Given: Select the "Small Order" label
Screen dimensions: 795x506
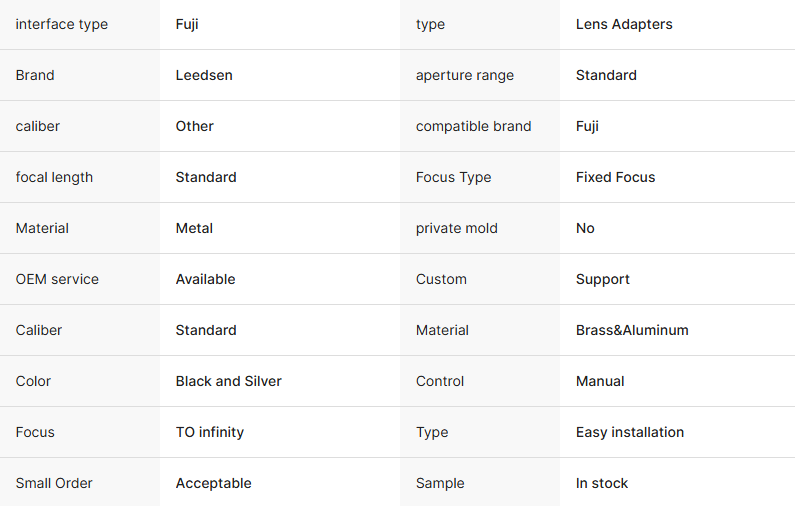Looking at the screenshot, I should (54, 483).
